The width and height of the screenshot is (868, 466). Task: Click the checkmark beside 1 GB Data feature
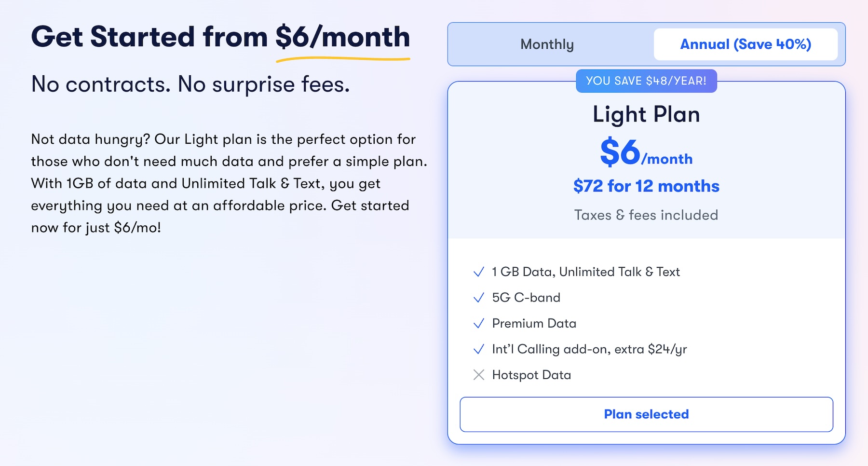(x=478, y=272)
